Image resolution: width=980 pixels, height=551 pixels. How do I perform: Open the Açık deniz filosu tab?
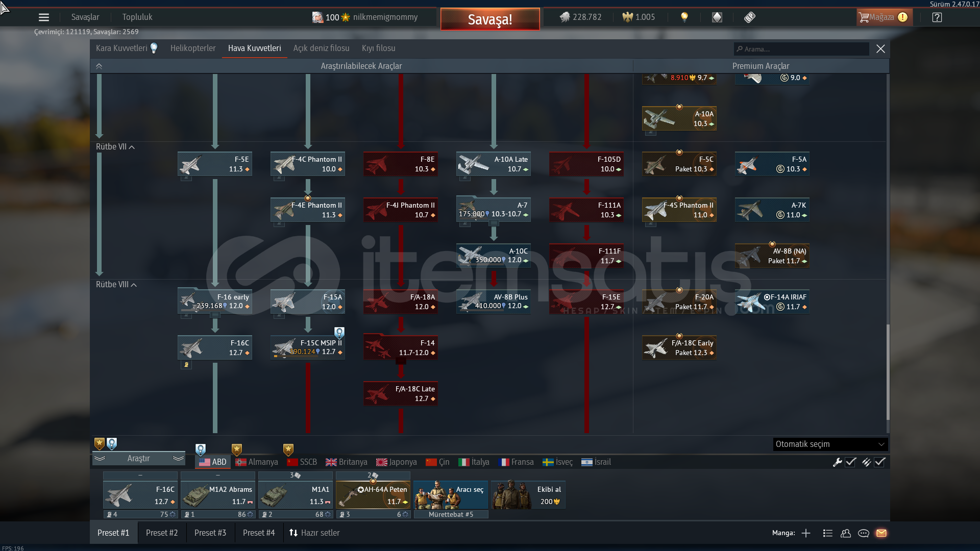(321, 48)
